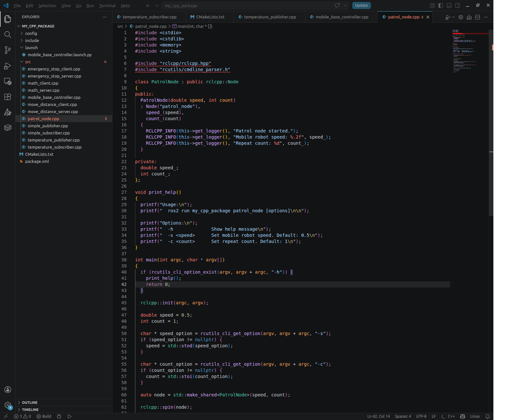Open the Terminal menu
The image size is (516, 420).
[107, 5]
